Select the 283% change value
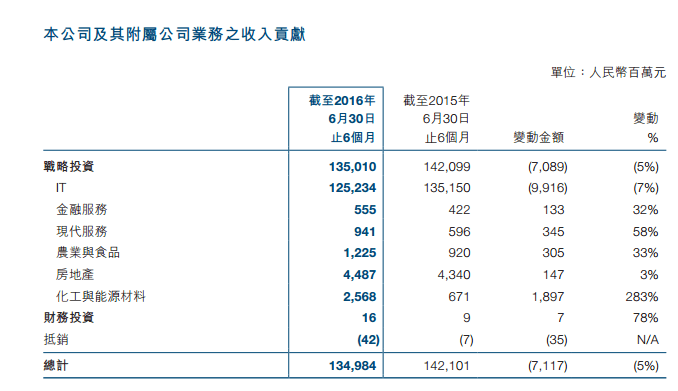This screenshot has width=678, height=391. click(642, 297)
